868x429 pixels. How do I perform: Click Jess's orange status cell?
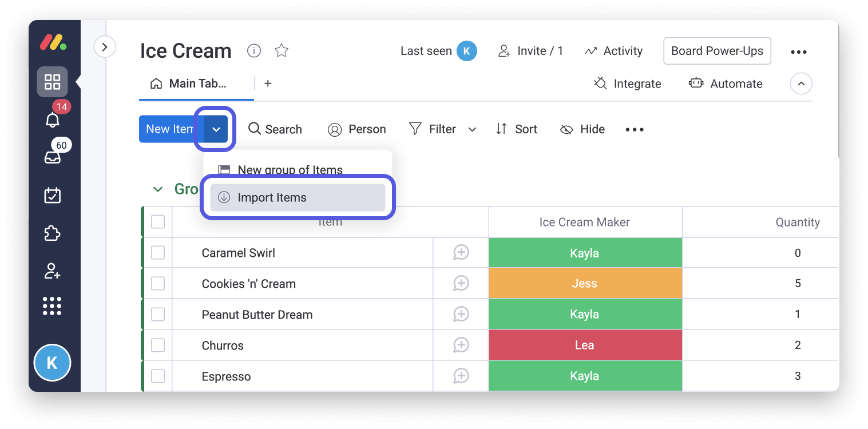[585, 284]
